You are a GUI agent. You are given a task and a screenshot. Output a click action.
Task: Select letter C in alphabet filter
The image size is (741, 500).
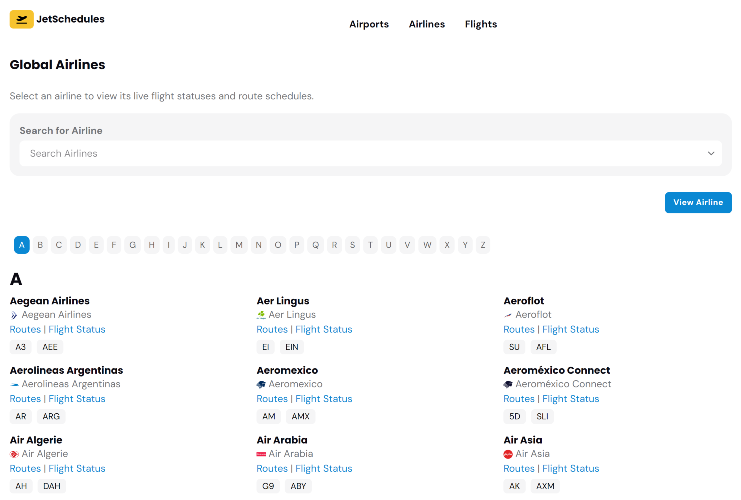coord(59,245)
